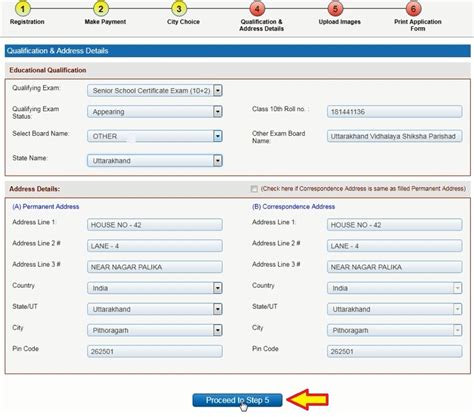This screenshot has width=474, height=417.
Task: Click Permanent Address Line 2 field
Action: click(155, 246)
